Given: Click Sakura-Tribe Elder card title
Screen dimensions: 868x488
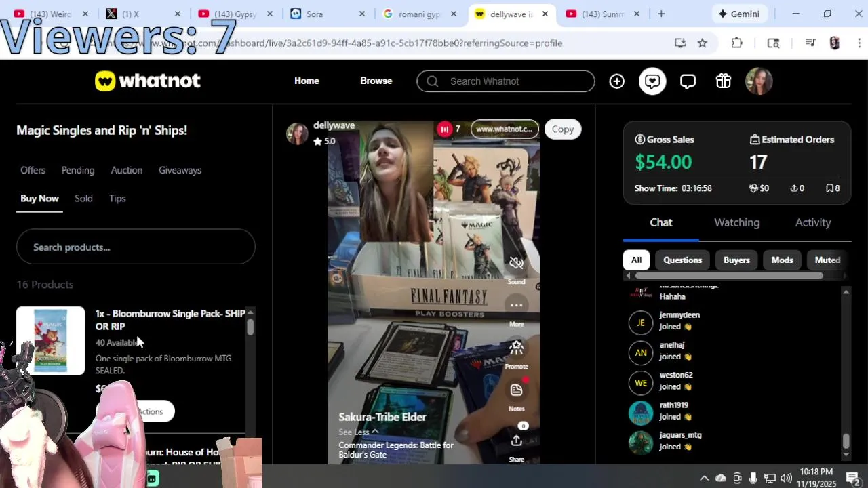Looking at the screenshot, I should (x=382, y=417).
